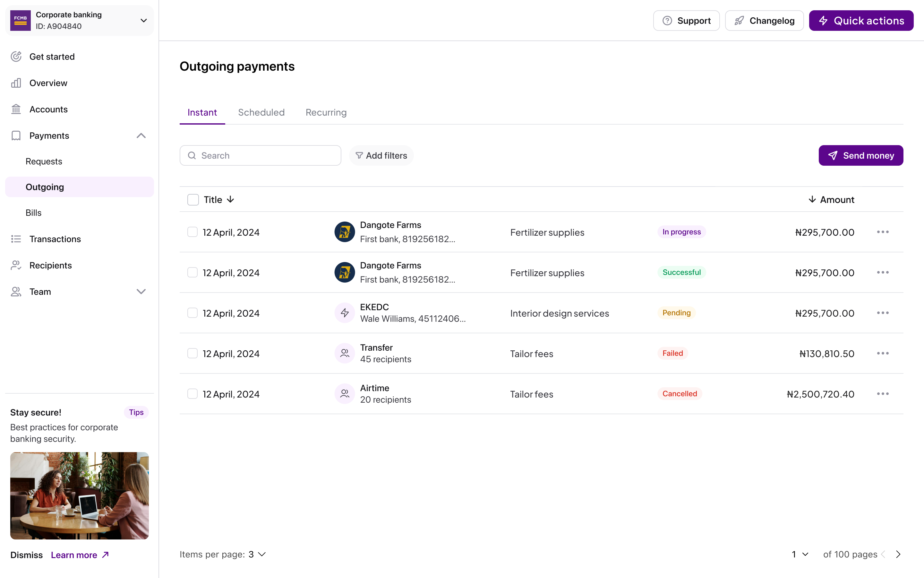924x578 pixels.
Task: Tick the EKEDC row checkbox
Action: [x=193, y=313]
